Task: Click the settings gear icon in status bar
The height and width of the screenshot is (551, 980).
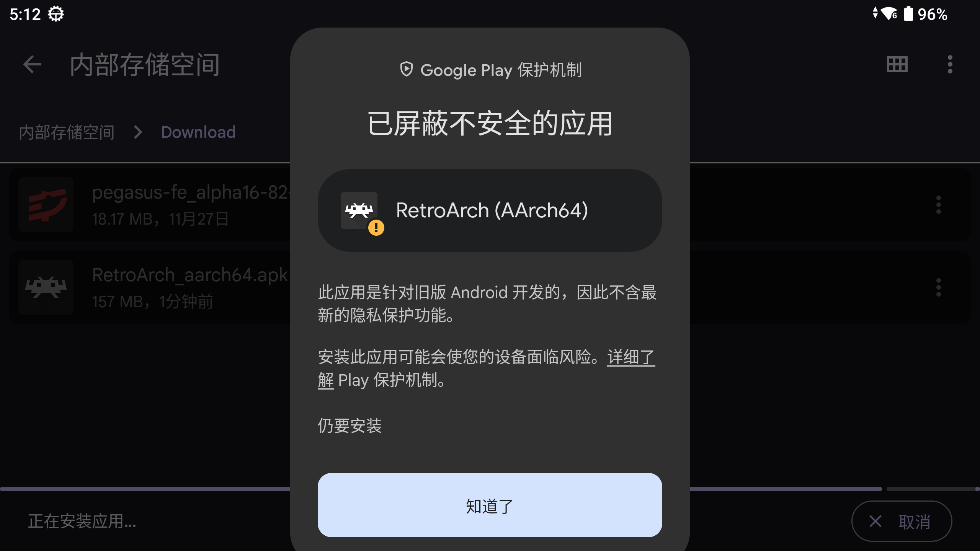Action: [57, 13]
